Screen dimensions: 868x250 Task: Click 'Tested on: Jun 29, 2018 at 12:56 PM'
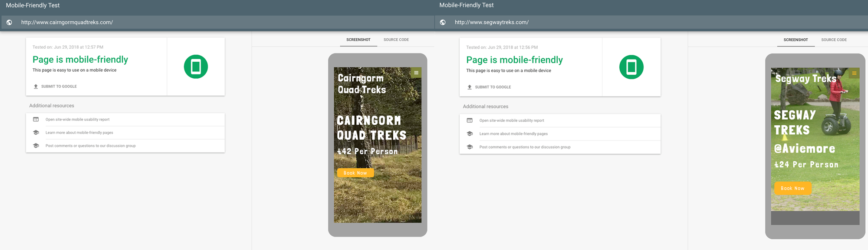click(x=502, y=47)
